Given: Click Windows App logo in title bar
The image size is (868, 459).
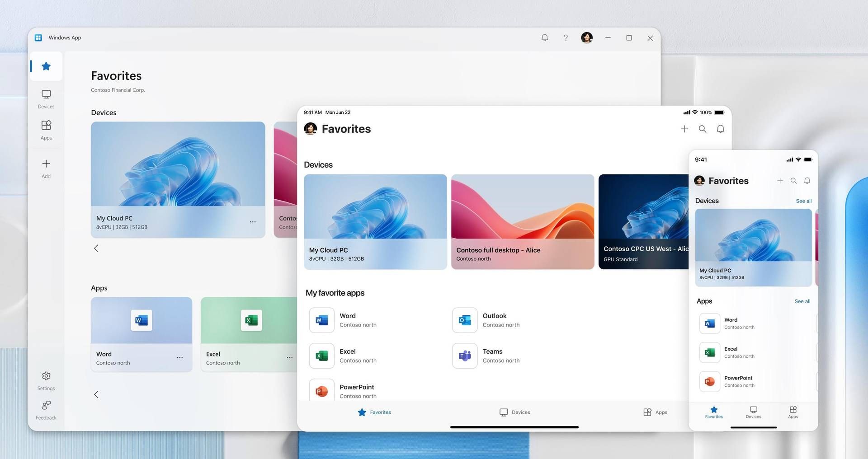Looking at the screenshot, I should click(x=38, y=38).
